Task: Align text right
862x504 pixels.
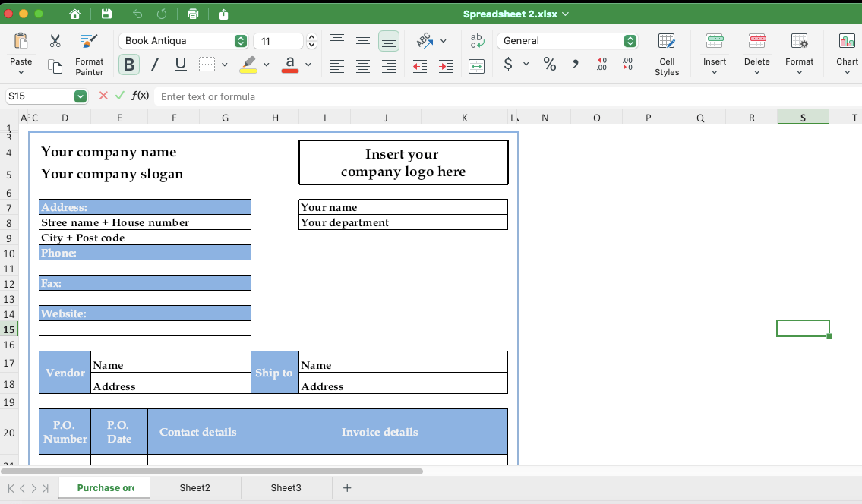Action: click(389, 67)
